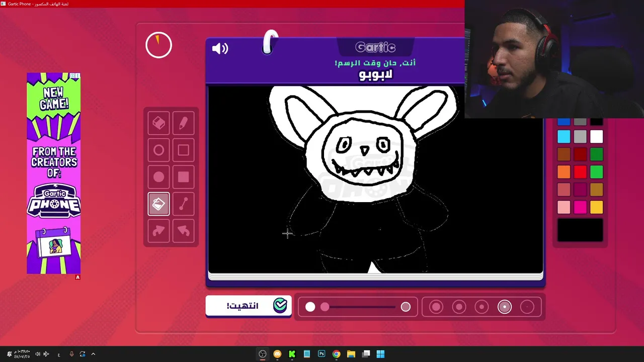Choose the hollow rectangle shape tool

click(183, 150)
